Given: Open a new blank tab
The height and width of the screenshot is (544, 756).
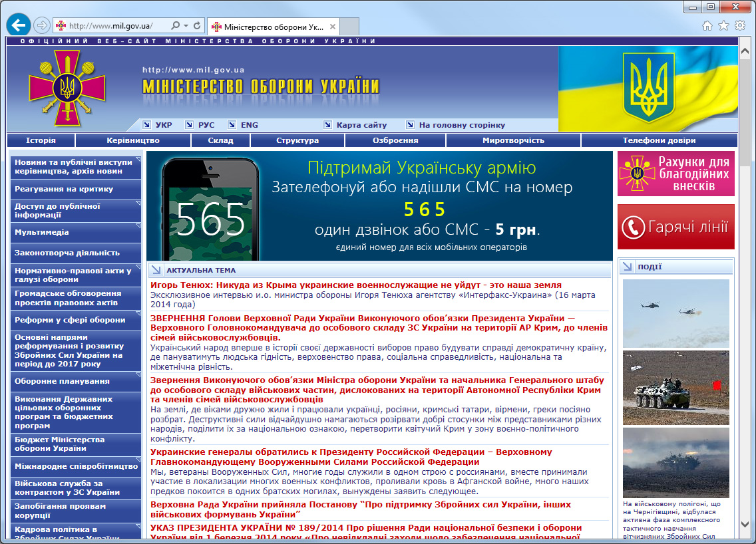Looking at the screenshot, I should click(x=349, y=26).
